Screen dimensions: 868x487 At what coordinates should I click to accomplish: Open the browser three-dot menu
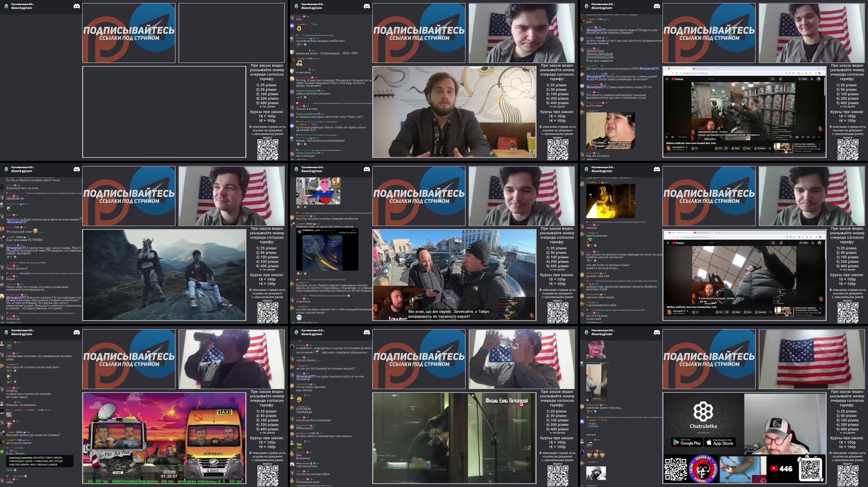coord(823,73)
